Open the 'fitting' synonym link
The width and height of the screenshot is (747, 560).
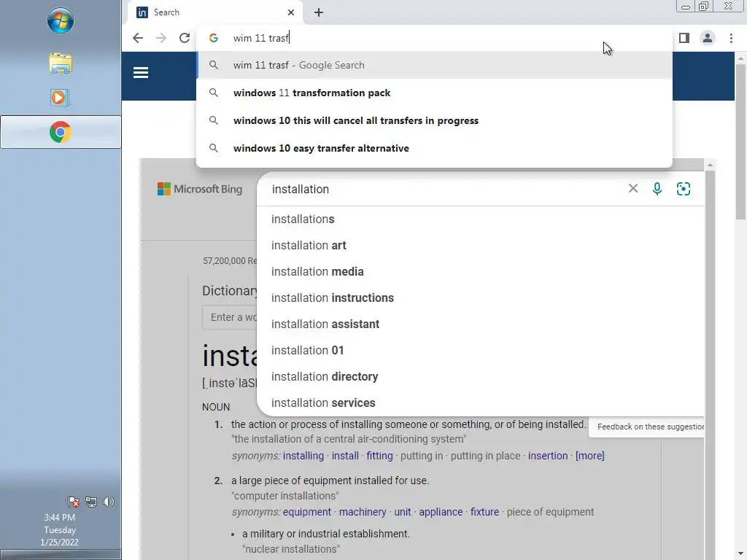pyautogui.click(x=379, y=456)
